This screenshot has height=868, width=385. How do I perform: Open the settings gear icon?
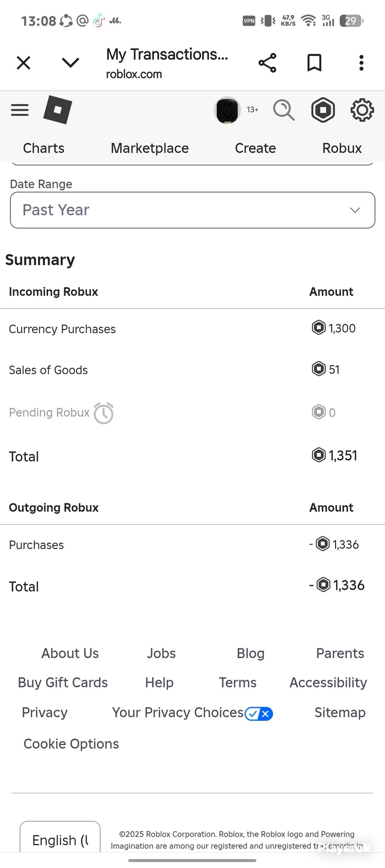362,110
